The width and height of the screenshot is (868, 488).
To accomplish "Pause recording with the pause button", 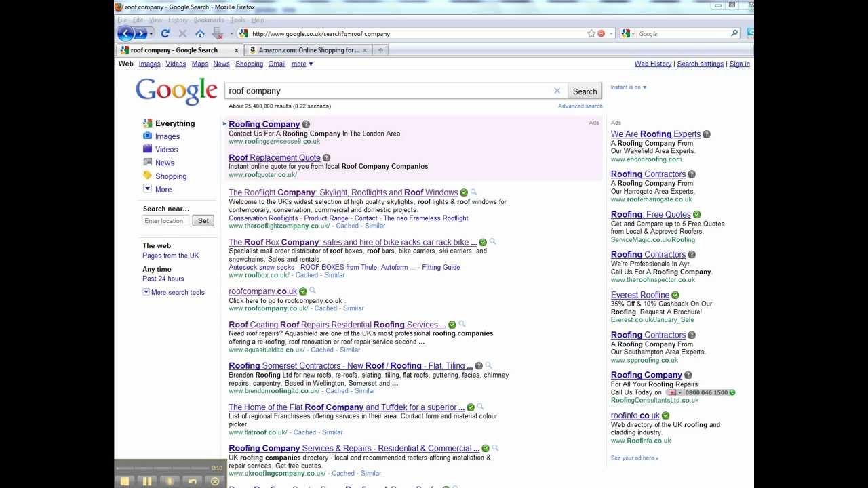I will pos(147,481).
